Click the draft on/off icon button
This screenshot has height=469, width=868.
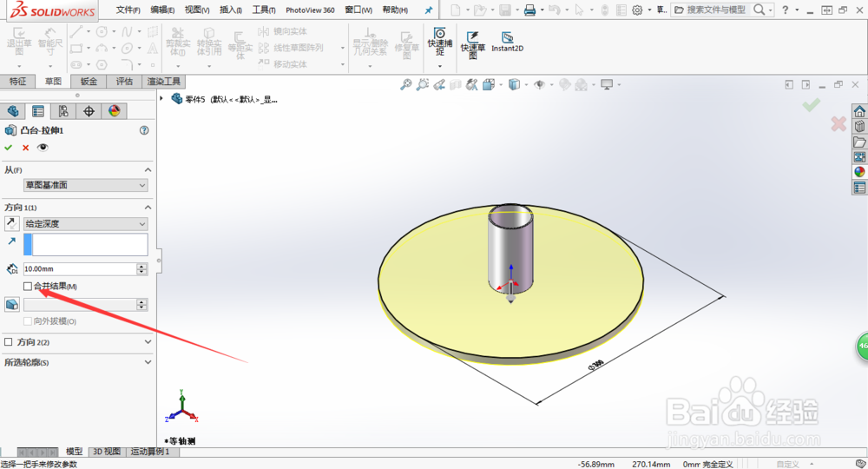click(x=11, y=304)
